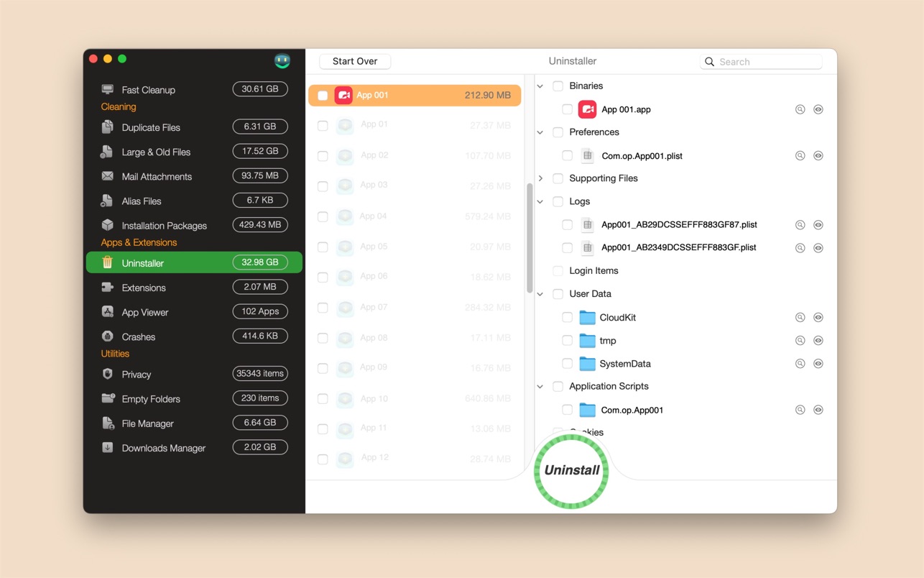
Task: Open the Duplicate Files section
Action: point(151,127)
